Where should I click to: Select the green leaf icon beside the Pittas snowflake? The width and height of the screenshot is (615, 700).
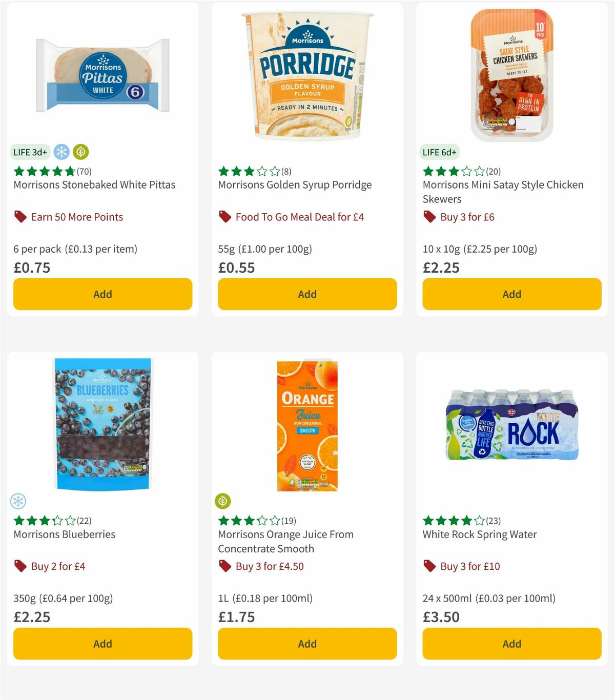[81, 152]
